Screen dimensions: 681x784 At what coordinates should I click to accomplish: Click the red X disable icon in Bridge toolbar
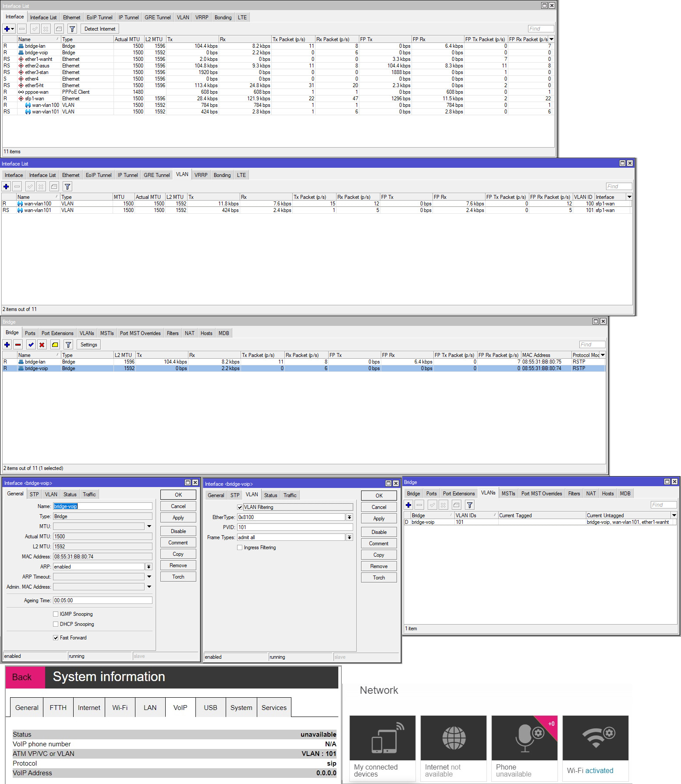point(42,345)
